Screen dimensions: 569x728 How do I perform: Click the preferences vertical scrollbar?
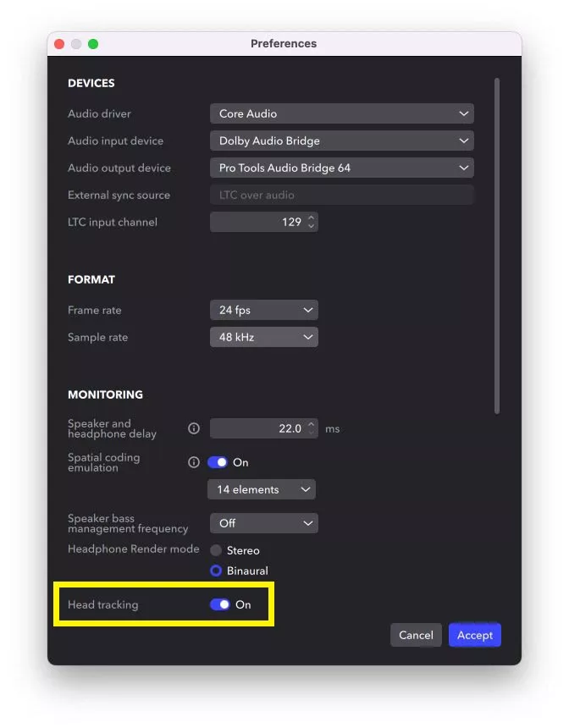point(497,246)
